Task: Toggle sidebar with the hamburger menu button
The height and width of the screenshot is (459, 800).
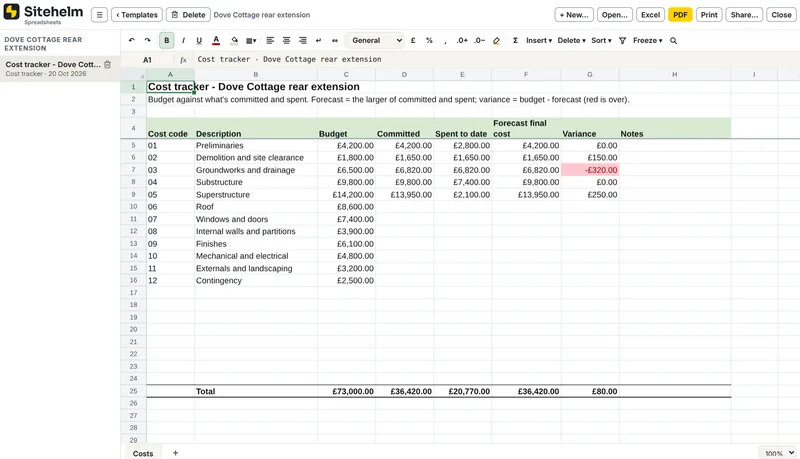Action: coord(99,15)
